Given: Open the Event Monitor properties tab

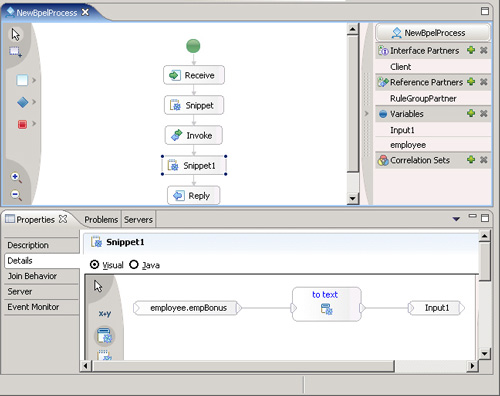Looking at the screenshot, I should 42,307.
